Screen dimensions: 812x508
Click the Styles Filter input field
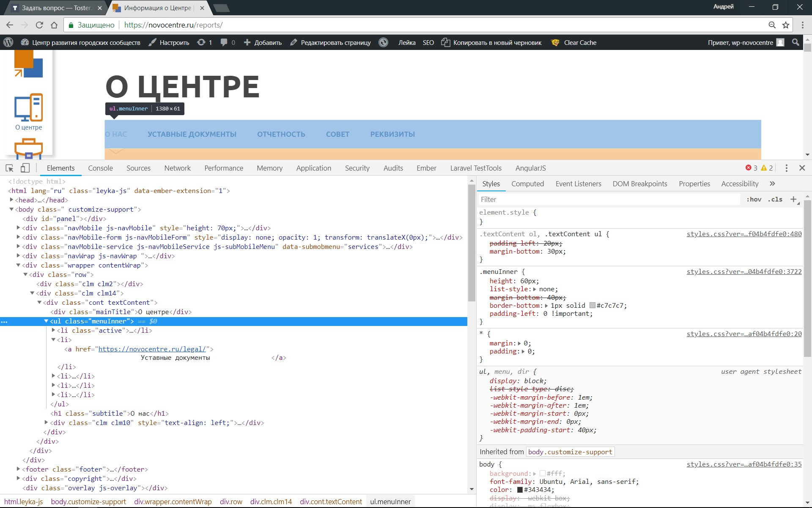[x=609, y=199]
